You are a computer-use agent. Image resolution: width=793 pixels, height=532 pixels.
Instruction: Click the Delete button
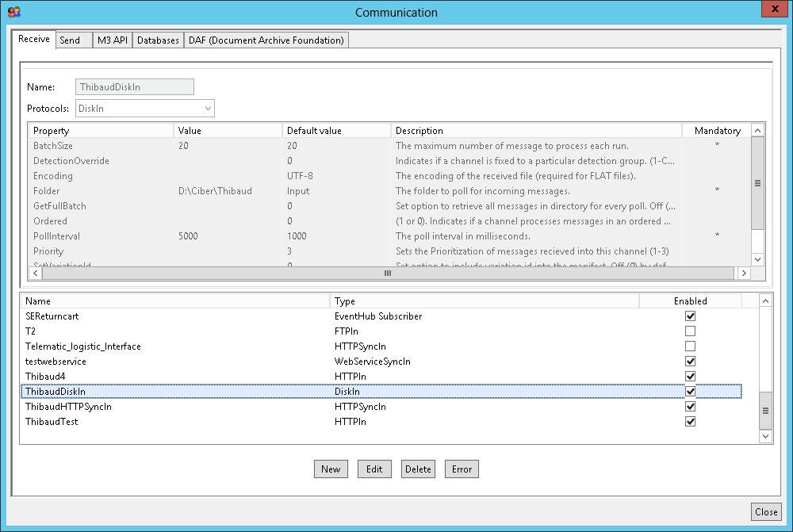(418, 469)
